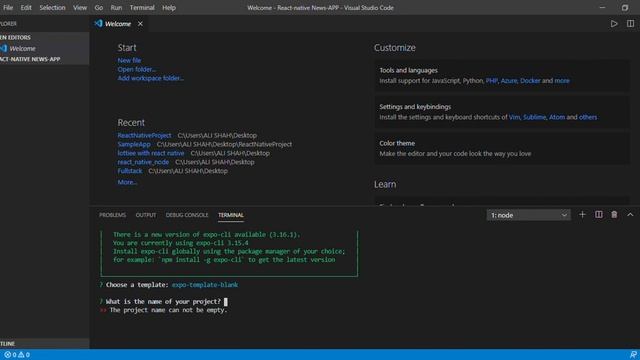Viewport: 640px width, 360px height.
Task: Open the Tools and languages card
Action: 502,76
